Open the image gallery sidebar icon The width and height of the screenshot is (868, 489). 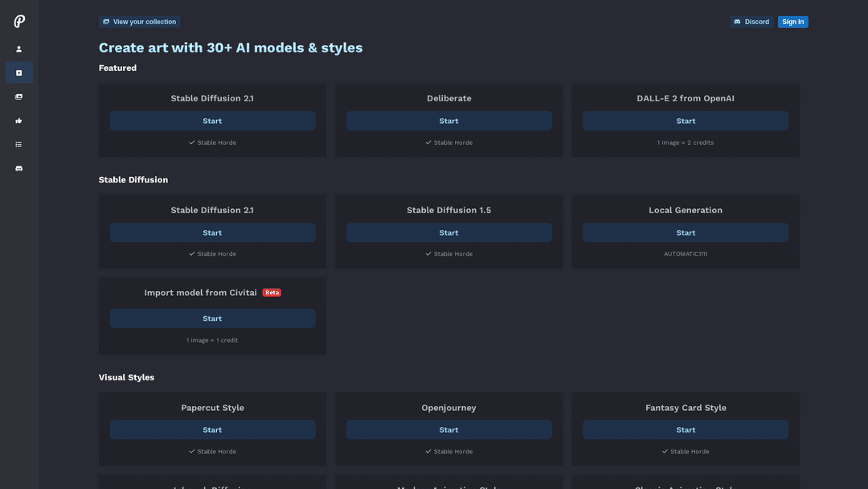coord(18,97)
